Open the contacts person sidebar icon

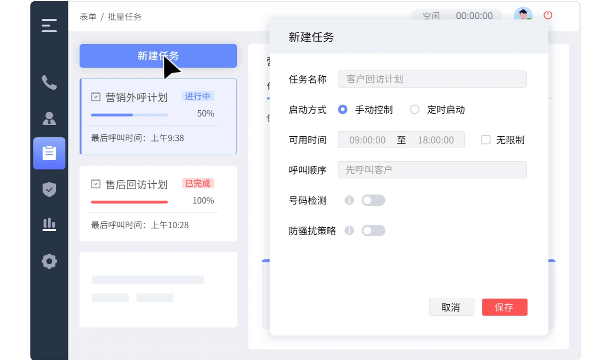click(x=49, y=118)
